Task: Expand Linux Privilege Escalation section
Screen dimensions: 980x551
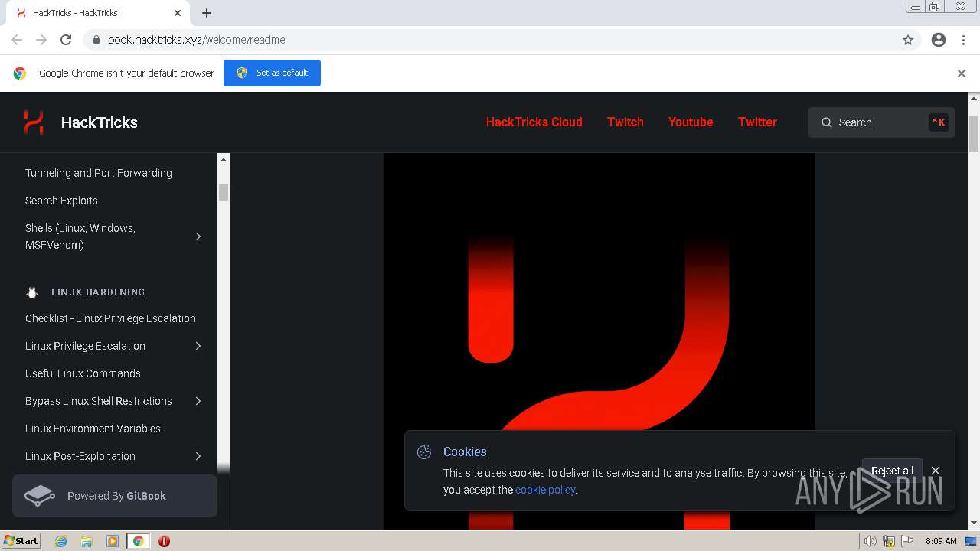Action: click(198, 346)
